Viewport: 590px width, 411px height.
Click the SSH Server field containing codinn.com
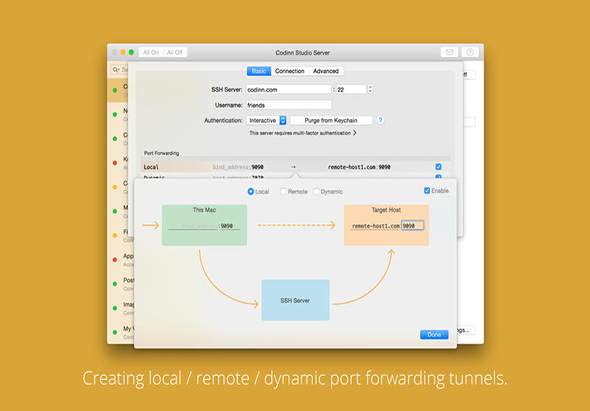[289, 90]
